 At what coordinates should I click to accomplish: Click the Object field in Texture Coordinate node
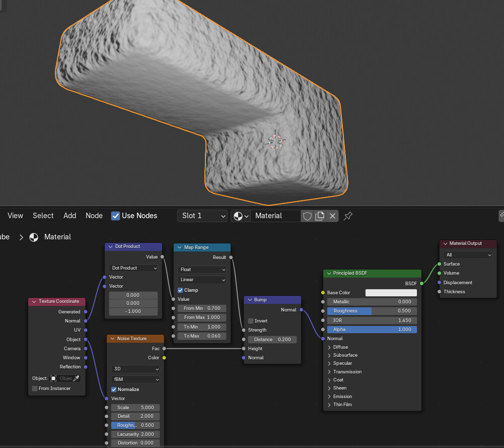65,378
